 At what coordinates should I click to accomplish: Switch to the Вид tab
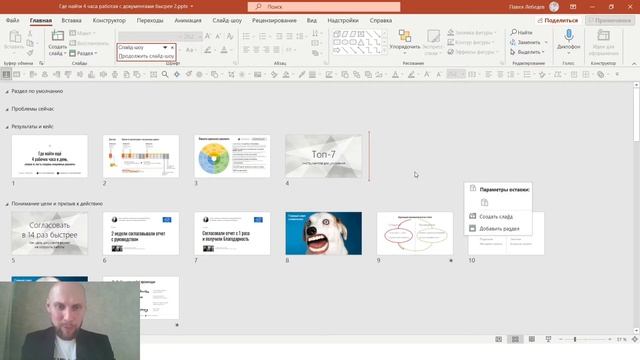tap(311, 20)
